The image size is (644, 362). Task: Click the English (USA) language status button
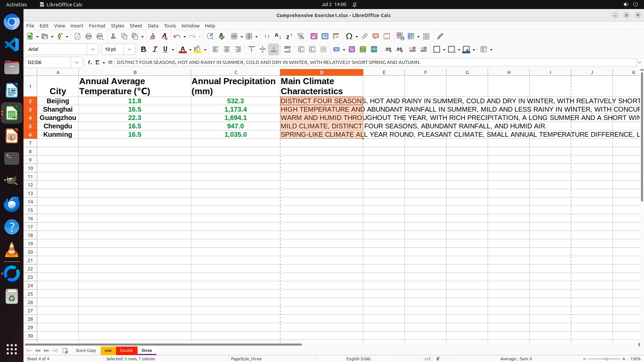coord(358,359)
